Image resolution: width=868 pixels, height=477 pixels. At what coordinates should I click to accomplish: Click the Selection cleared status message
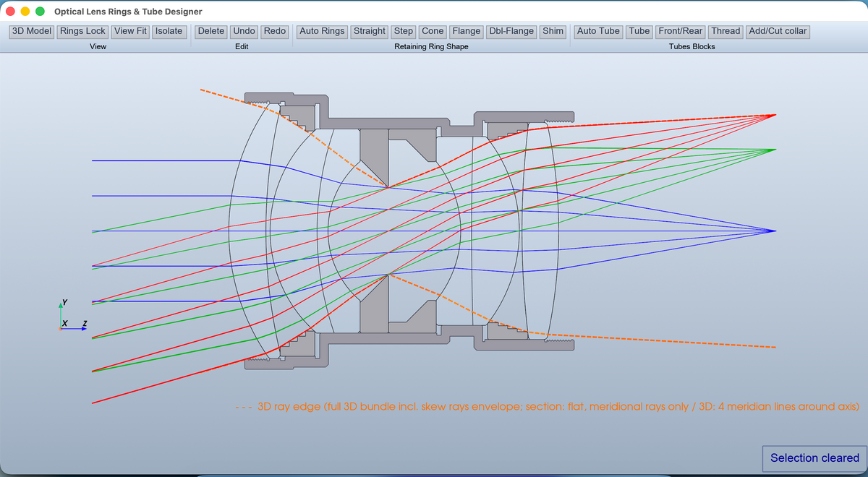coord(814,457)
